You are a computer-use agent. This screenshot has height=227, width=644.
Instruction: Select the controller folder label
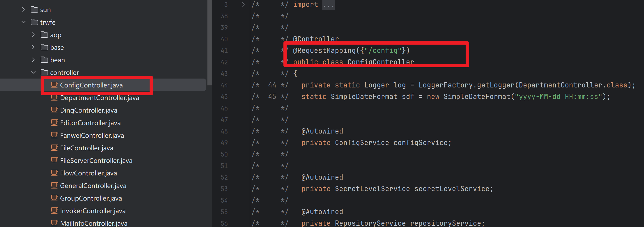[65, 73]
